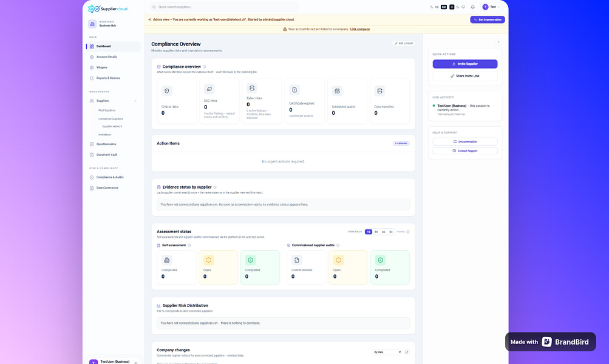609x364 pixels.
Task: Open the By date sort dropdown
Action: point(387,352)
